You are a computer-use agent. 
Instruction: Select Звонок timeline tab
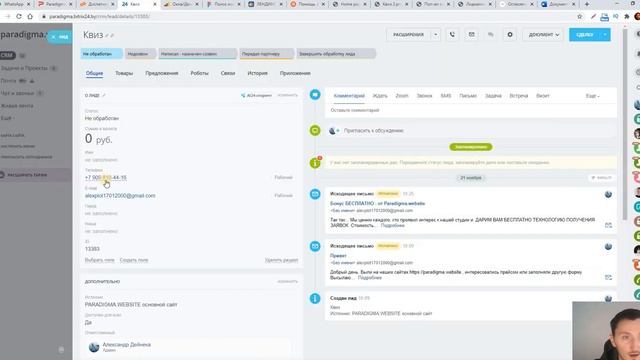click(424, 96)
